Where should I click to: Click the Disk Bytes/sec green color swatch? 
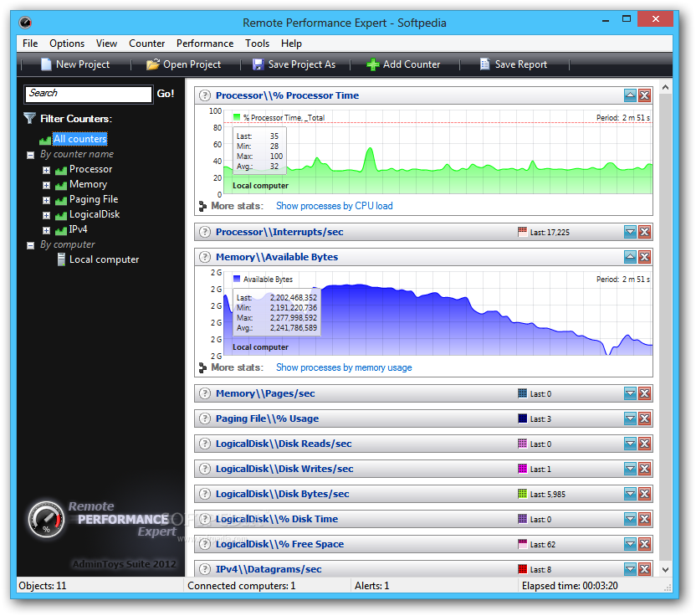(523, 494)
